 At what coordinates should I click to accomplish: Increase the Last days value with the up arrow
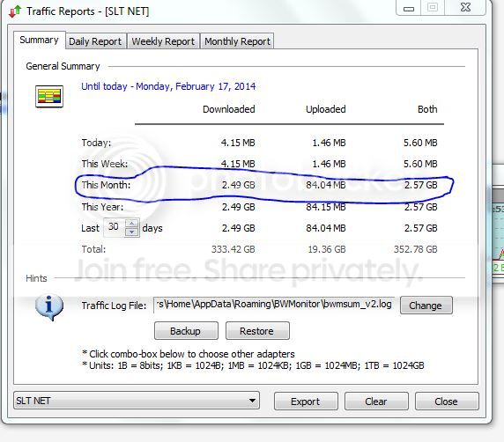pos(132,223)
